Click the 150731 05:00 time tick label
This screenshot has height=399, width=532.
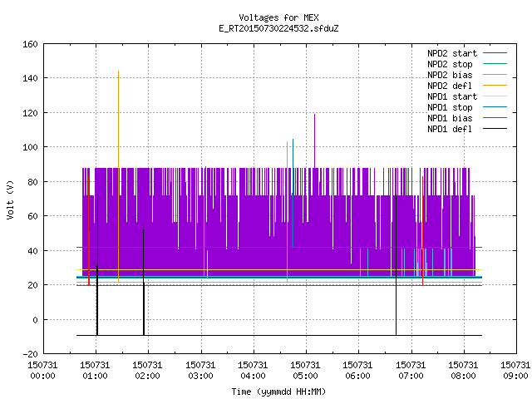coord(305,371)
